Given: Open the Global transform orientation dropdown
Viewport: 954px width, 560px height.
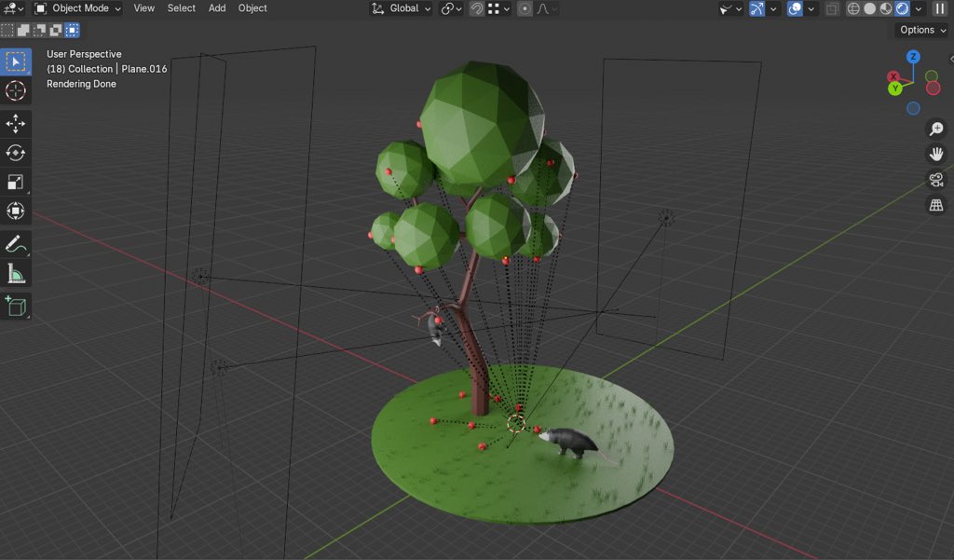Looking at the screenshot, I should (x=402, y=8).
